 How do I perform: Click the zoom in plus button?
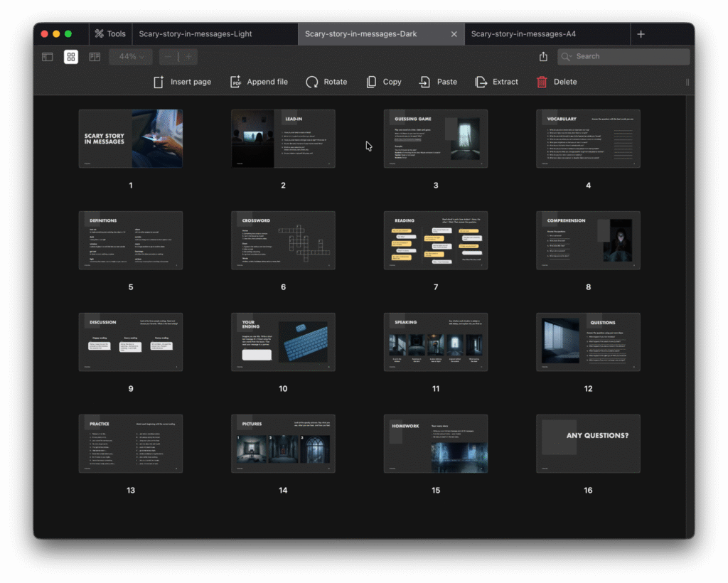[x=188, y=57]
